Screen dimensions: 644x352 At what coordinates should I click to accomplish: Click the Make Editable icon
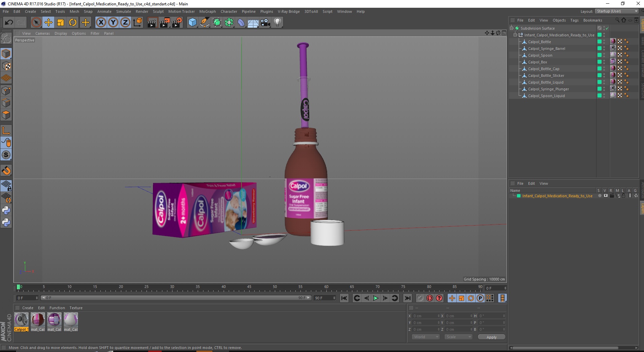pos(6,38)
